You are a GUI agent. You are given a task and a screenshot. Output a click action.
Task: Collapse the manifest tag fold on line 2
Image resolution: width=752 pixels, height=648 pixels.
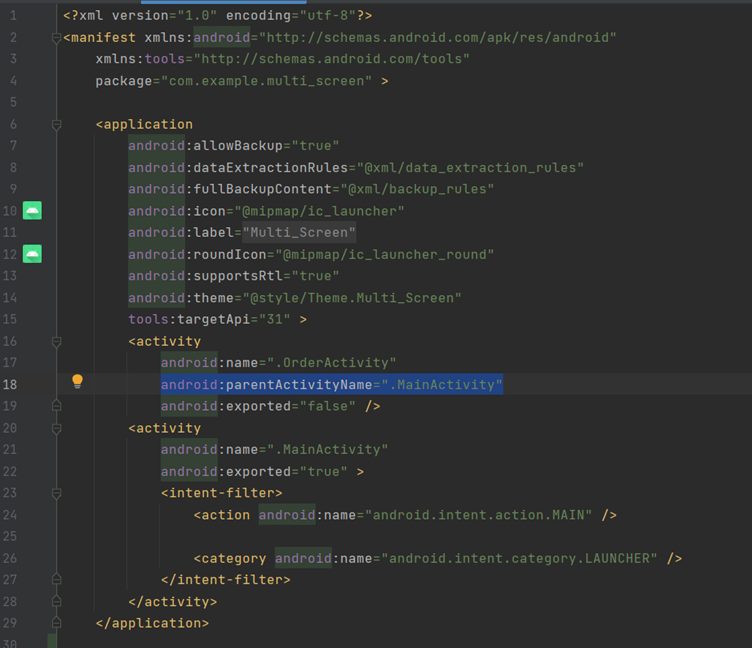coord(56,38)
